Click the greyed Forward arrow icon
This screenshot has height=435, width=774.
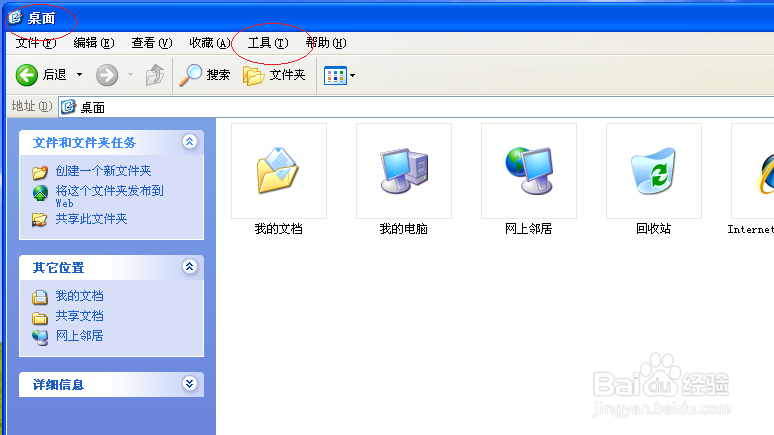pos(107,75)
